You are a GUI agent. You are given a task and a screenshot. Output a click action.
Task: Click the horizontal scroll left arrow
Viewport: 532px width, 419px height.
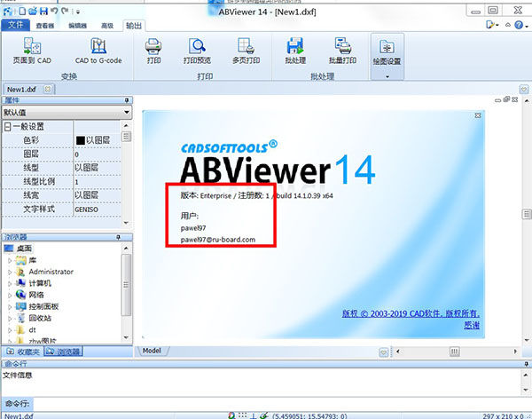pyautogui.click(x=397, y=352)
